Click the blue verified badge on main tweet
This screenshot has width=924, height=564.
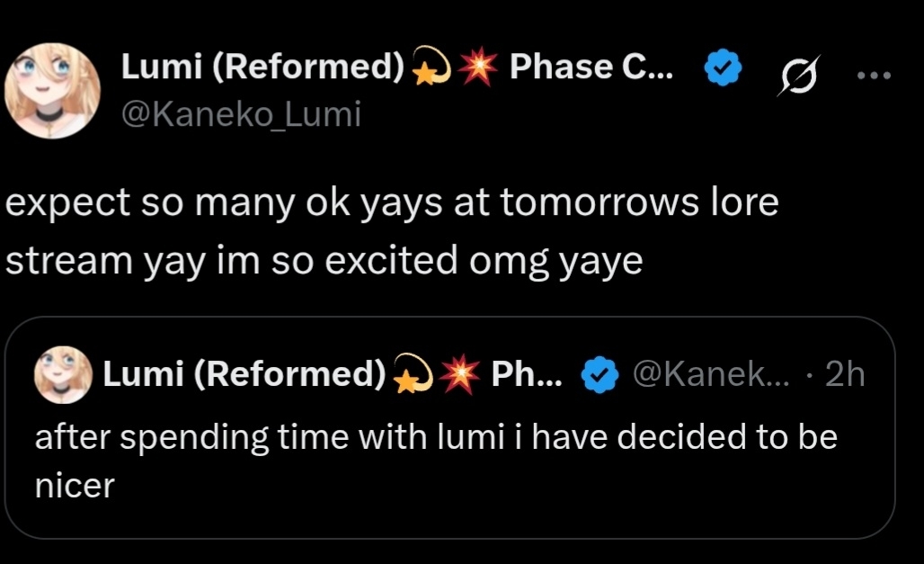pyautogui.click(x=722, y=70)
